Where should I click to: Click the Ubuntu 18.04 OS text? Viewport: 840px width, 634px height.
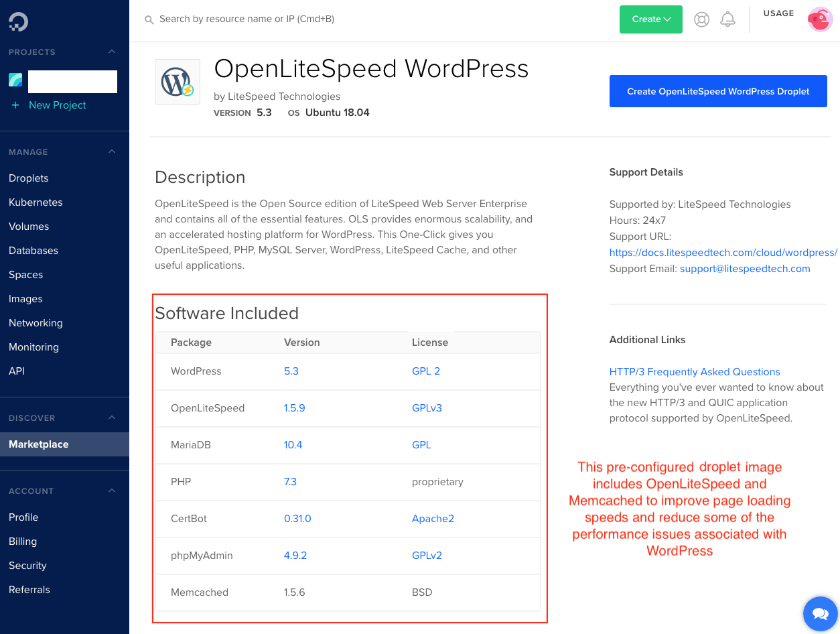[x=338, y=113]
